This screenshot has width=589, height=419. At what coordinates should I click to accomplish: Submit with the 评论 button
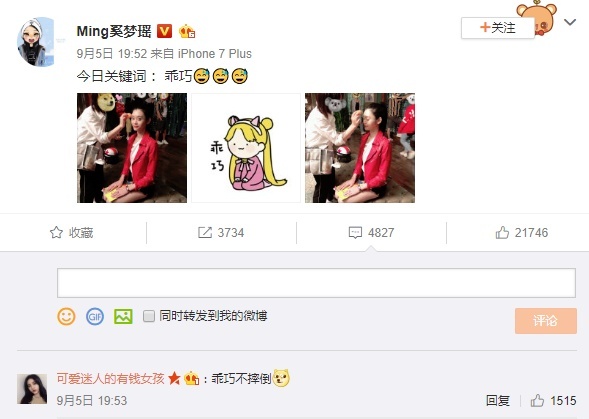[546, 321]
